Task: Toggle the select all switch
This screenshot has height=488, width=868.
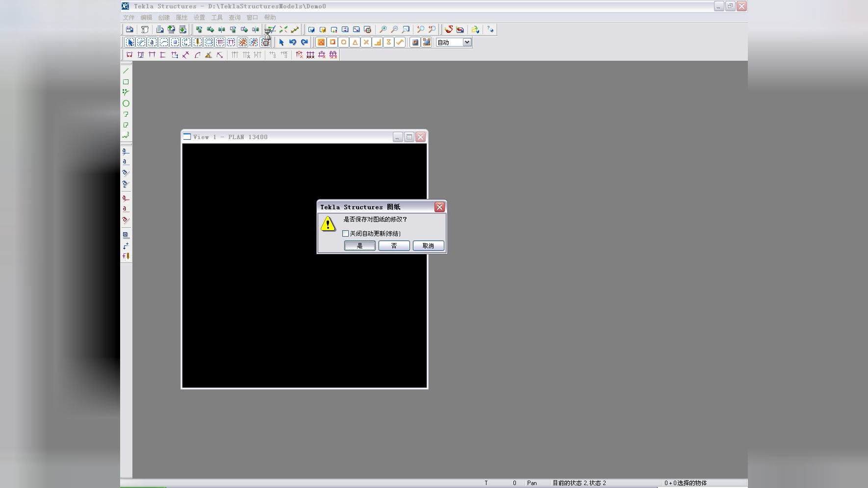Action: (130, 42)
